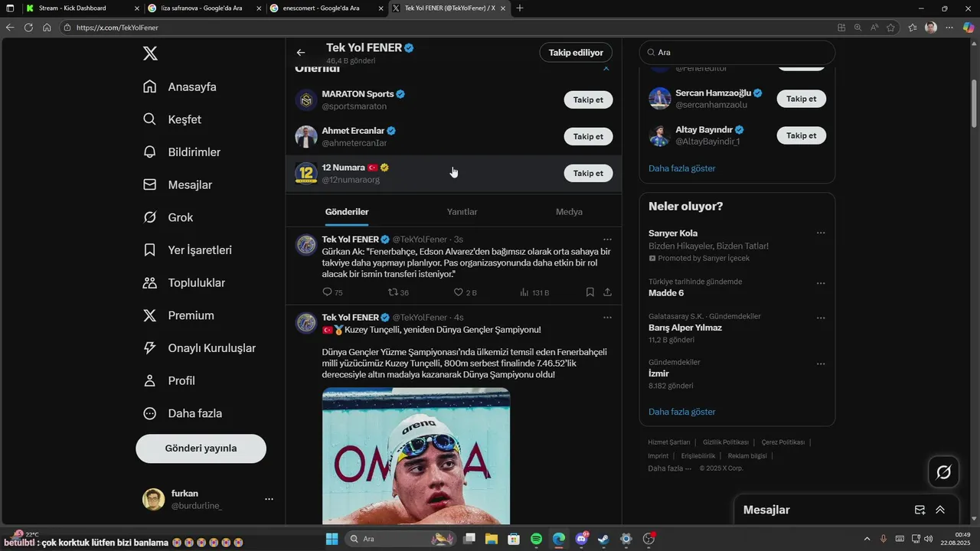Open Profil person icon
Image resolution: width=980 pixels, height=551 pixels.
click(x=150, y=380)
